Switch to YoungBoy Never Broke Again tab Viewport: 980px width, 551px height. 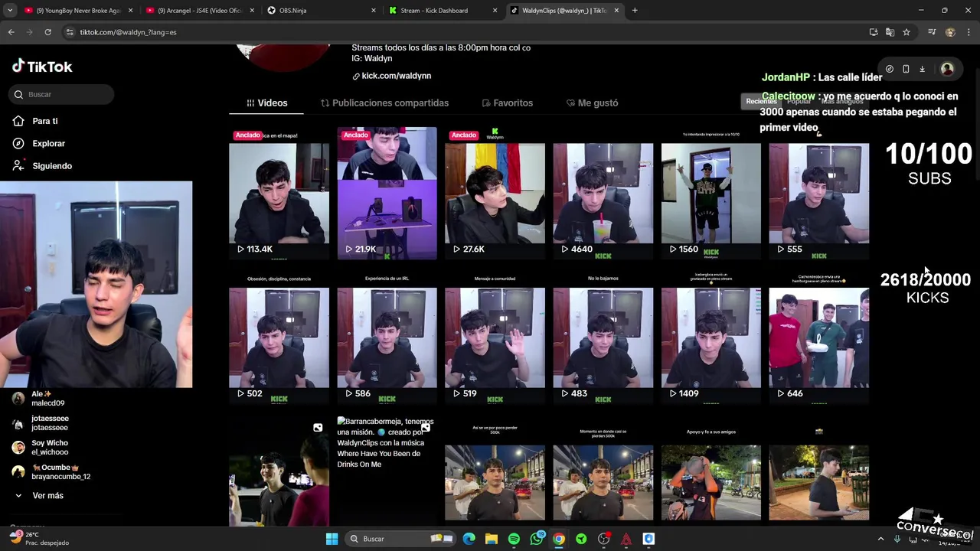(77, 11)
